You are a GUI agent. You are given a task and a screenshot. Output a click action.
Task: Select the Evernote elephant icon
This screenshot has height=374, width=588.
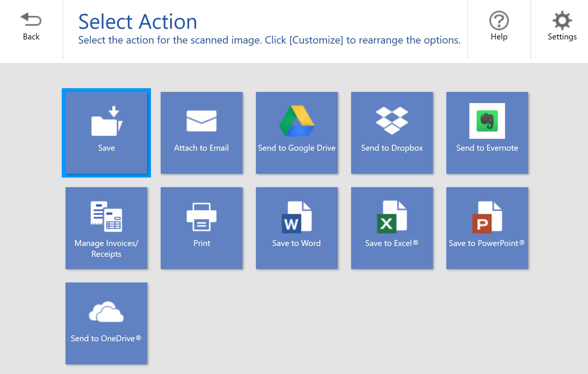487,121
